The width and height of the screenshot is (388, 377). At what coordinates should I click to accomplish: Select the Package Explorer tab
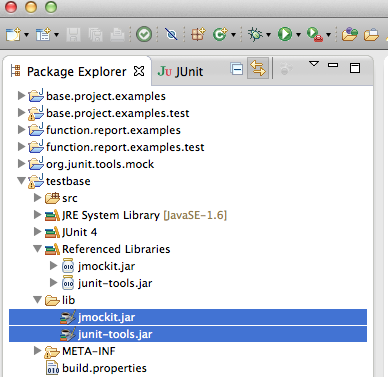pyautogui.click(x=76, y=71)
